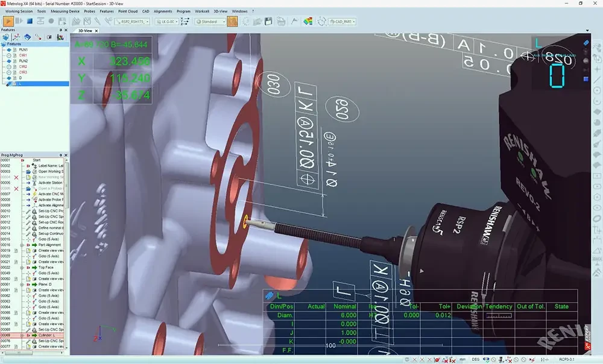The width and height of the screenshot is (603, 364).
Task: Select feature D in the tree
Action: point(21,78)
